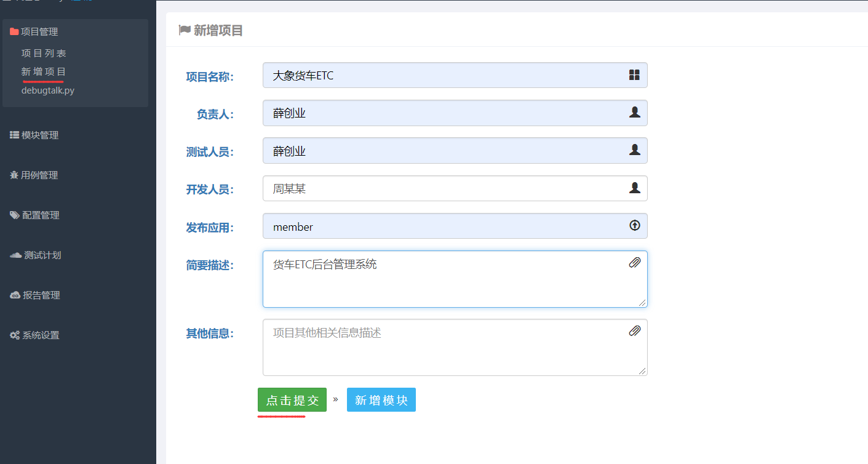Focus the 发布应用 input with member

(x=455, y=226)
